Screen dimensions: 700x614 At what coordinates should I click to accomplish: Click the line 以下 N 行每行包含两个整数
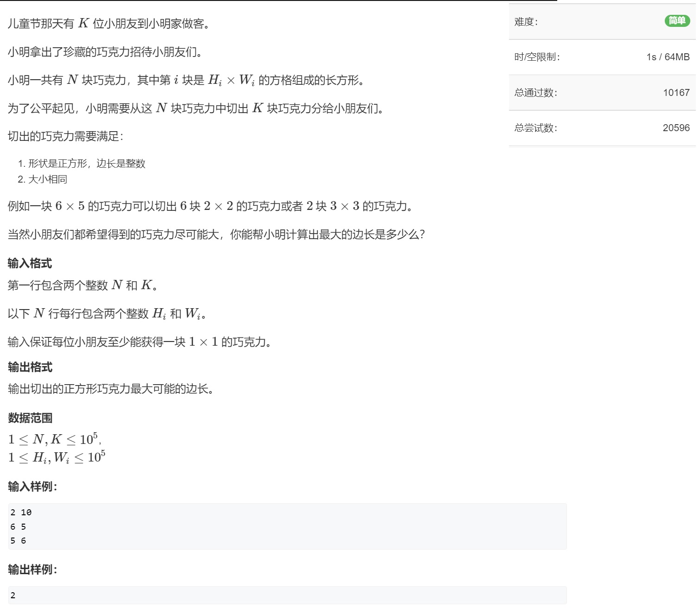coord(108,314)
